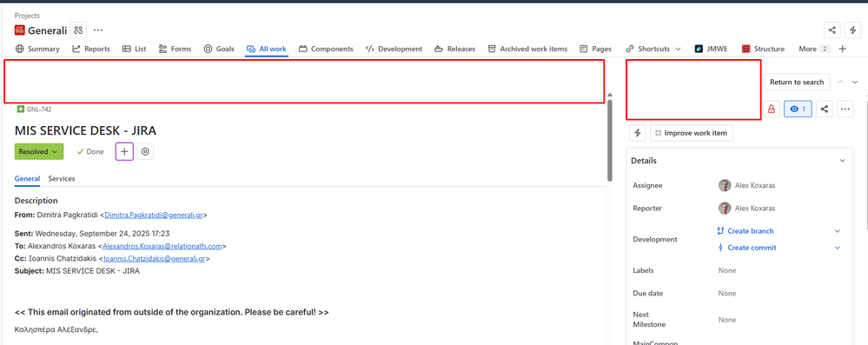Click the Assignee Alex Koxaras field
868x345 pixels.
click(x=746, y=185)
